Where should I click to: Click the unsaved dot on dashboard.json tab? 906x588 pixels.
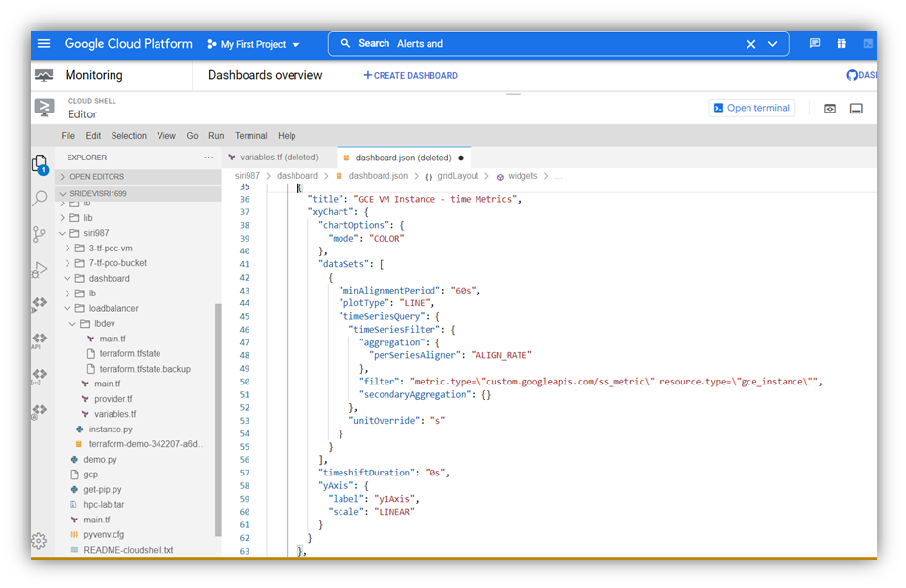[461, 158]
